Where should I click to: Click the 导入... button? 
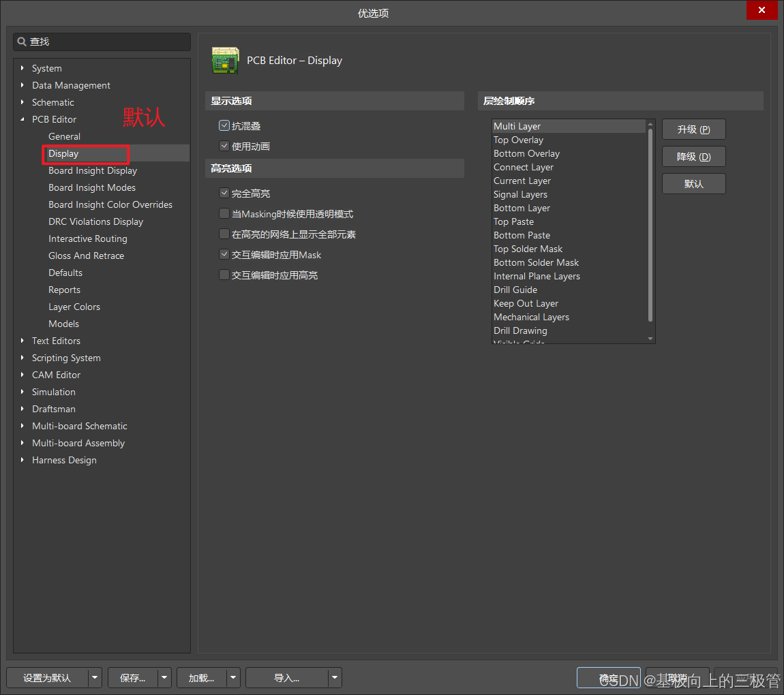[286, 678]
